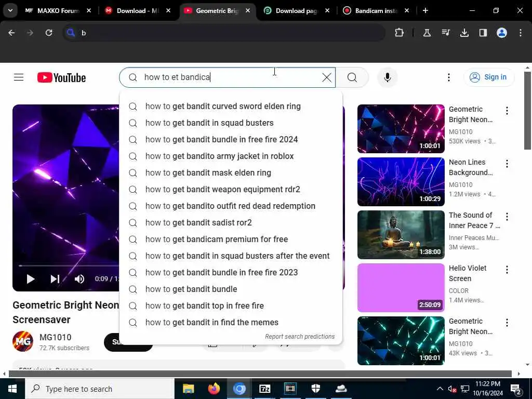Submit search with the magnifier button
Image resolution: width=532 pixels, height=399 pixels.
tap(352, 77)
